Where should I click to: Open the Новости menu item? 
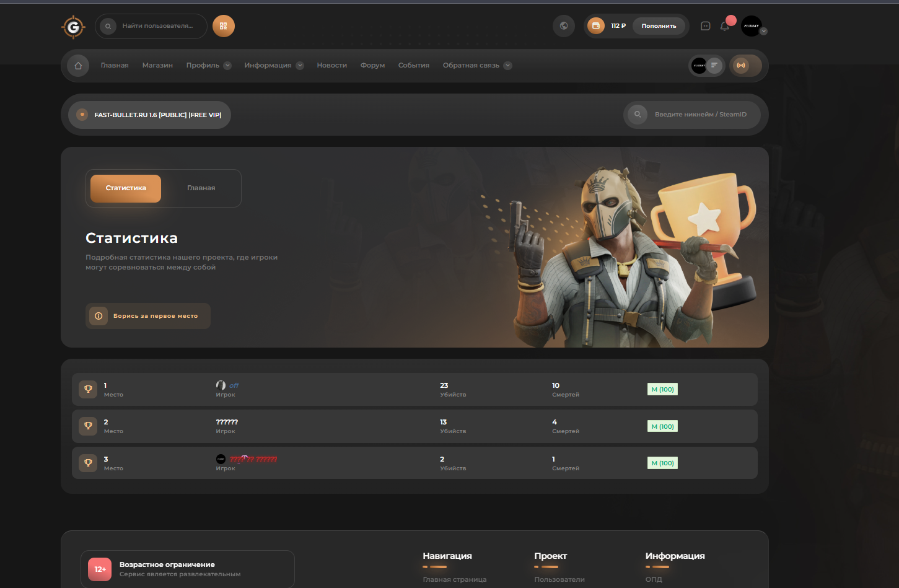coord(332,65)
